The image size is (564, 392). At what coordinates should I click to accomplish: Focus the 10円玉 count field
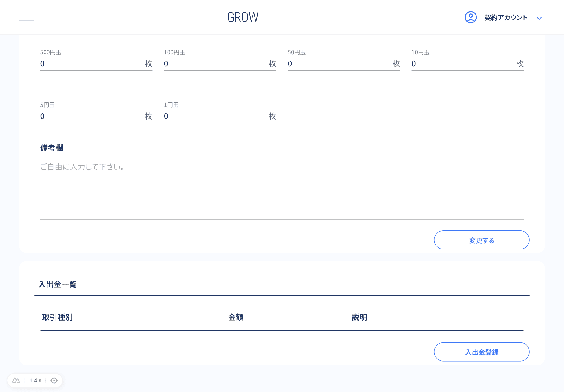(x=462, y=64)
